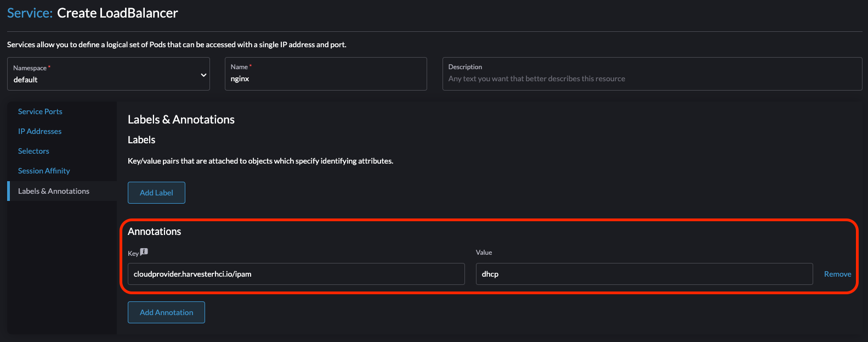Image resolution: width=868 pixels, height=342 pixels.
Task: Click the Add Annotation button
Action: (166, 312)
